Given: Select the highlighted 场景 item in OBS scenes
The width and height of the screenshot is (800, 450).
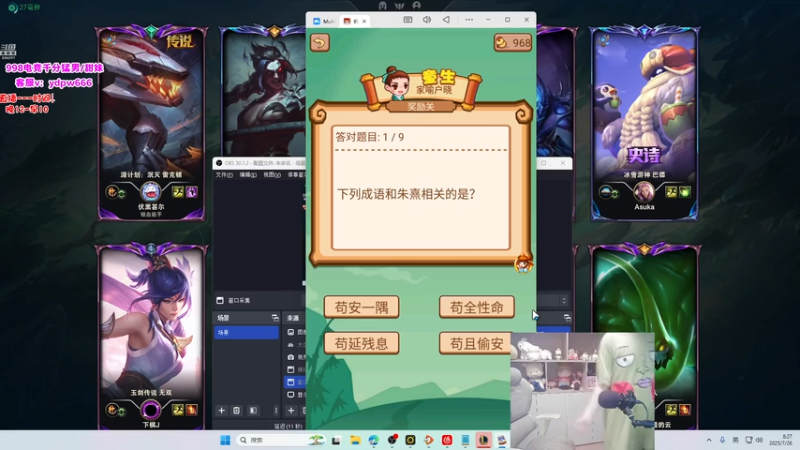Looking at the screenshot, I should [246, 333].
